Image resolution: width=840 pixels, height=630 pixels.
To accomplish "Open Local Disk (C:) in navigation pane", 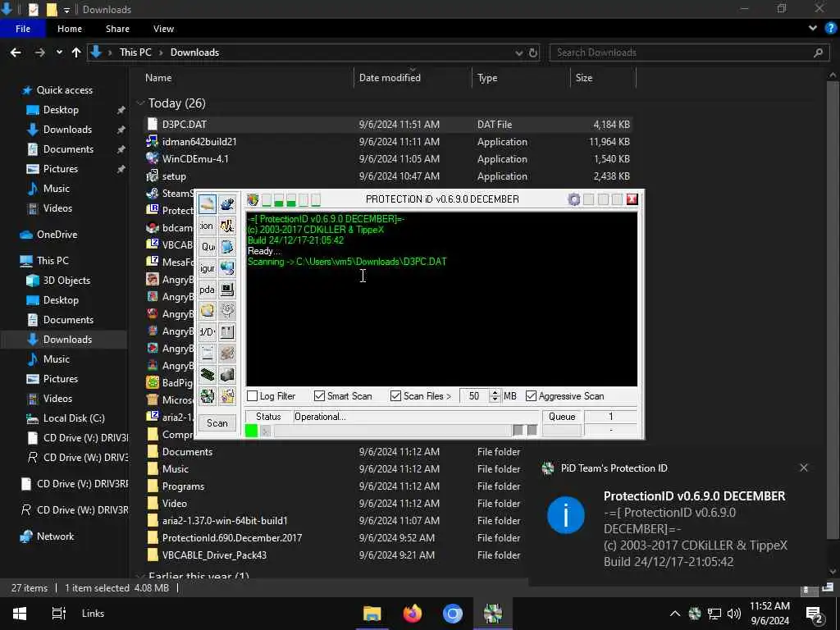I will tap(74, 418).
